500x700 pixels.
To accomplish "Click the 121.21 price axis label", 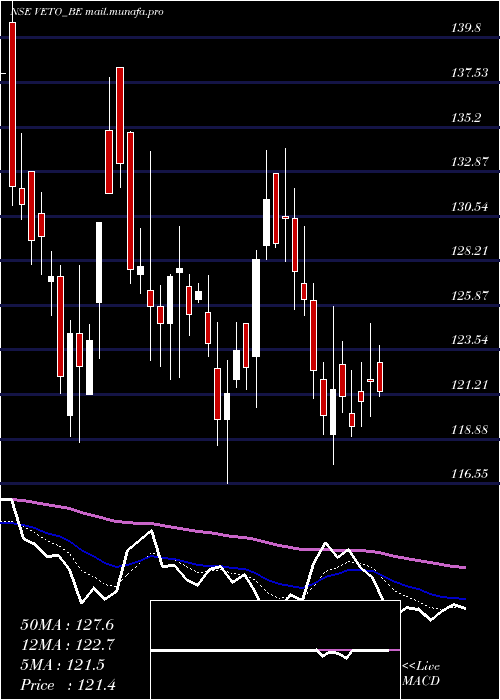I will pyautogui.click(x=470, y=384).
